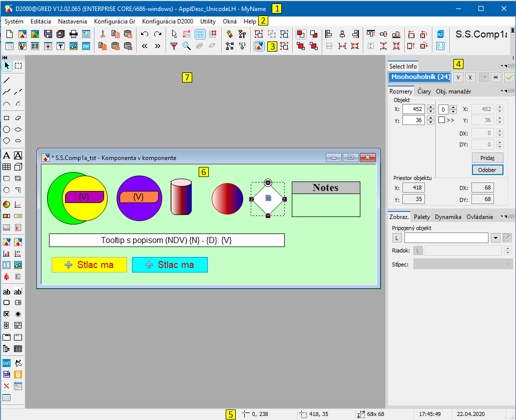Select the Line drawing tool
516x420 pixels.
click(x=7, y=80)
